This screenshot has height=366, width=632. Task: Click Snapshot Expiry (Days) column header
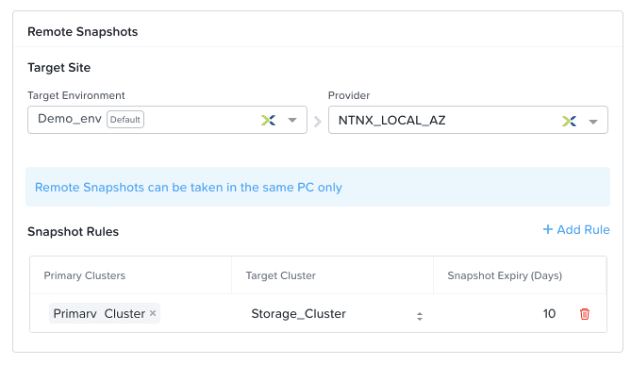pyautogui.click(x=505, y=275)
